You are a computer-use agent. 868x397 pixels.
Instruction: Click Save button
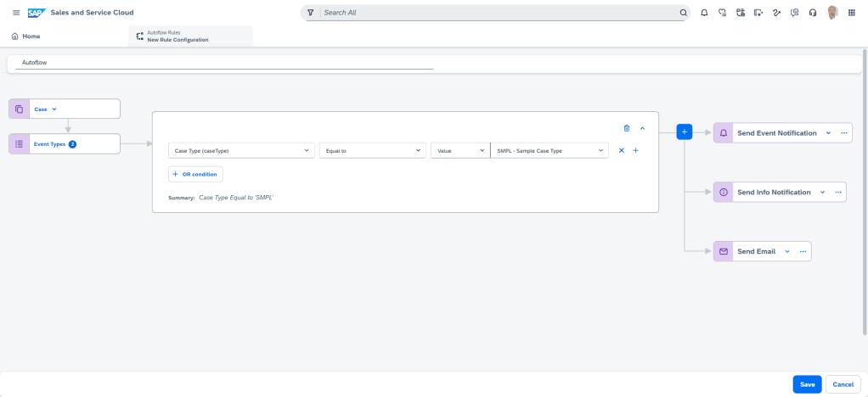point(807,384)
